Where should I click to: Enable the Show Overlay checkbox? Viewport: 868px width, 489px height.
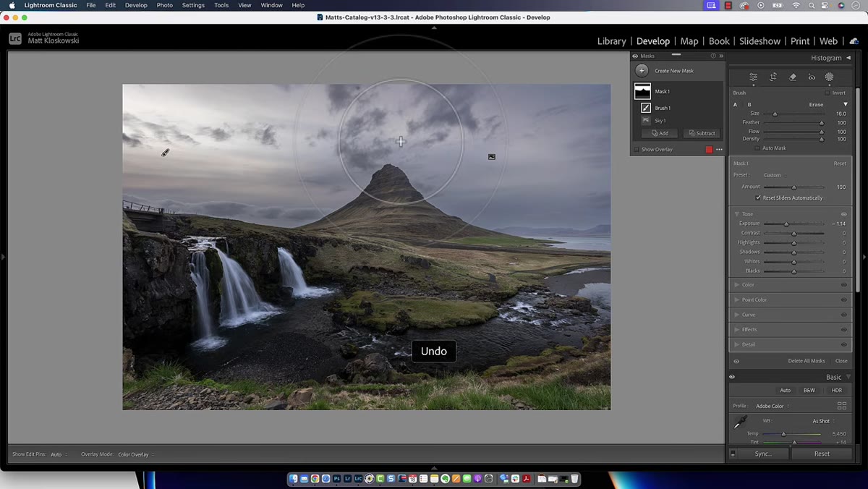pos(637,150)
